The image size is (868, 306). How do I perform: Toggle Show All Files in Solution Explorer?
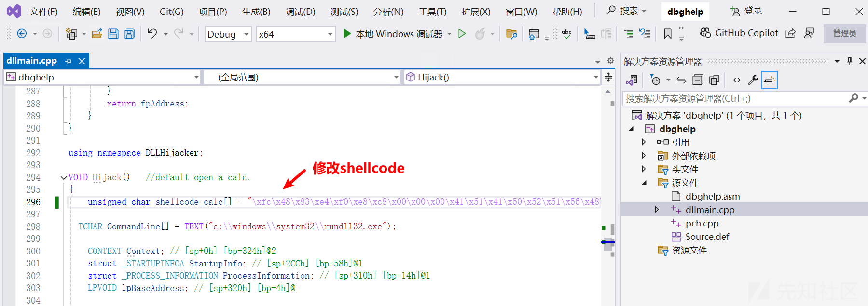(714, 80)
